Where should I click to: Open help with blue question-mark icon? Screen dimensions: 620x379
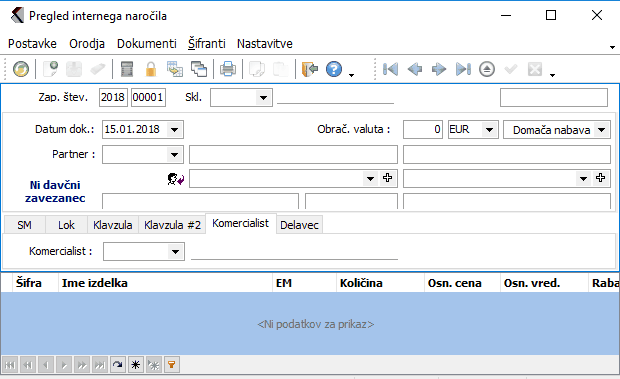[x=334, y=70]
